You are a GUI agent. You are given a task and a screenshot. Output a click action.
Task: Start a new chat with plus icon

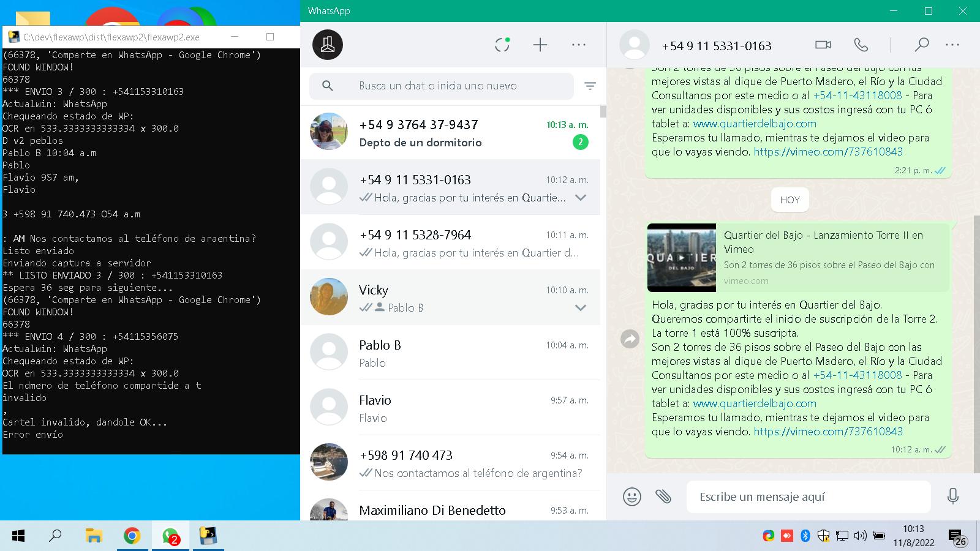coord(540,45)
